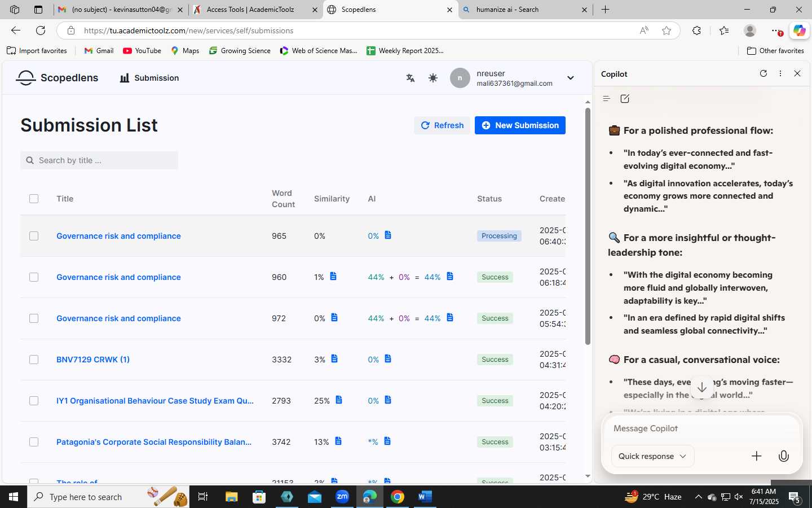The image size is (812, 508).
Task: Focus the Message Copilot input
Action: tap(701, 428)
